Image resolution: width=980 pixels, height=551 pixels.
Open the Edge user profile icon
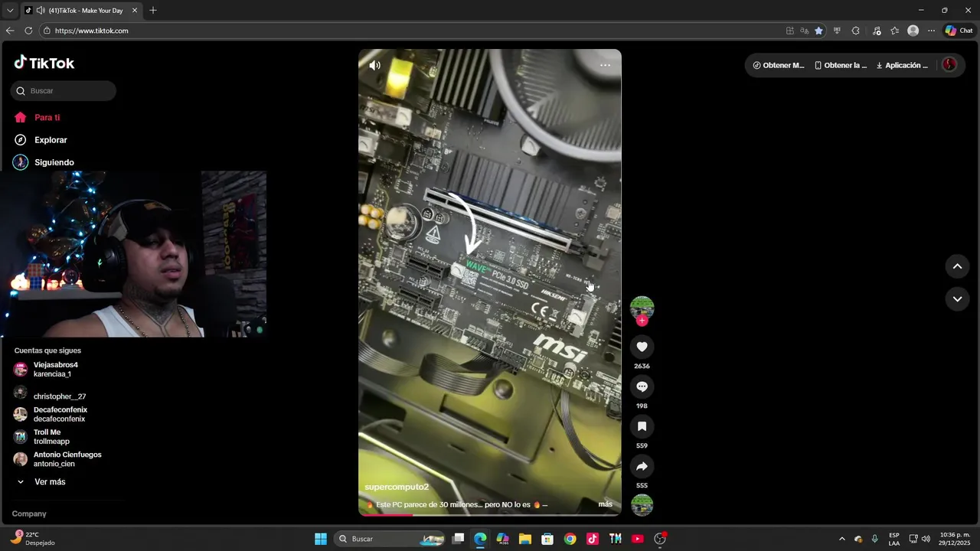913,31
